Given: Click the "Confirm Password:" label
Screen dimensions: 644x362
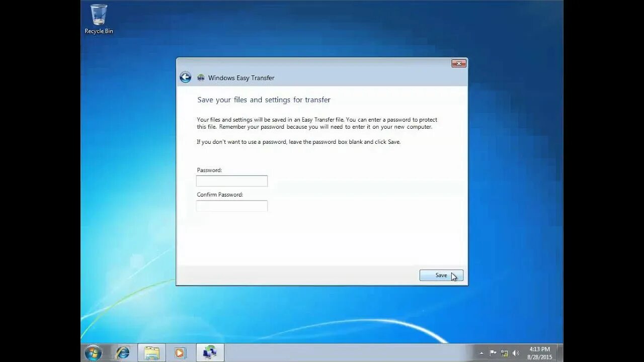Looking at the screenshot, I should (x=220, y=195).
